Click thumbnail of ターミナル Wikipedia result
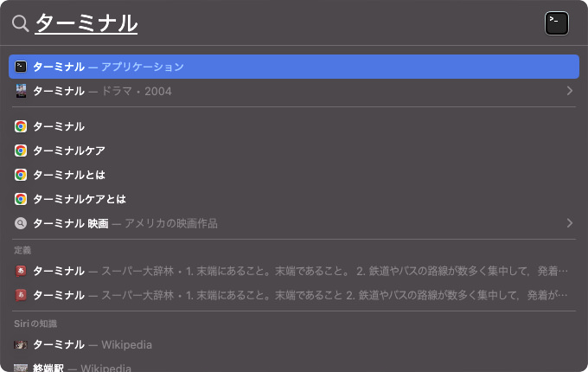Viewport: 588px width, 372px height. (21, 344)
